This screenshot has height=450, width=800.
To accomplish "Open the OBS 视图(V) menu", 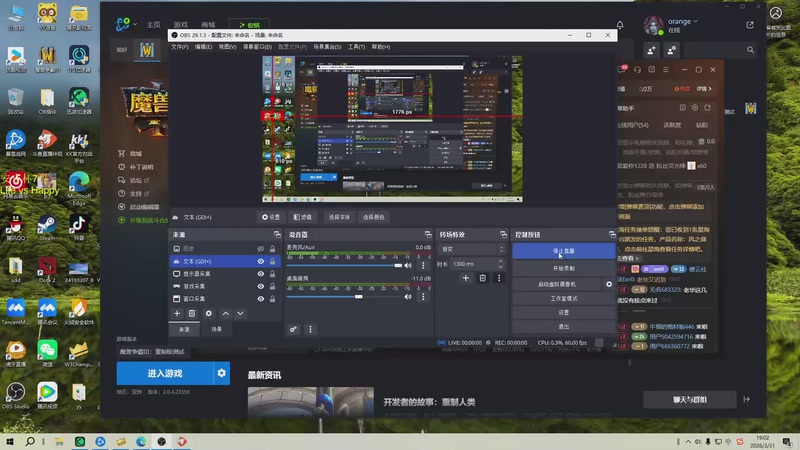I will coord(228,46).
